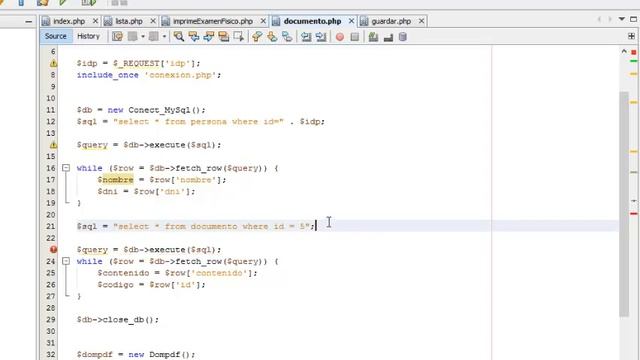
Task: Click the Next Bookmark icon
Action: coord(272,37)
